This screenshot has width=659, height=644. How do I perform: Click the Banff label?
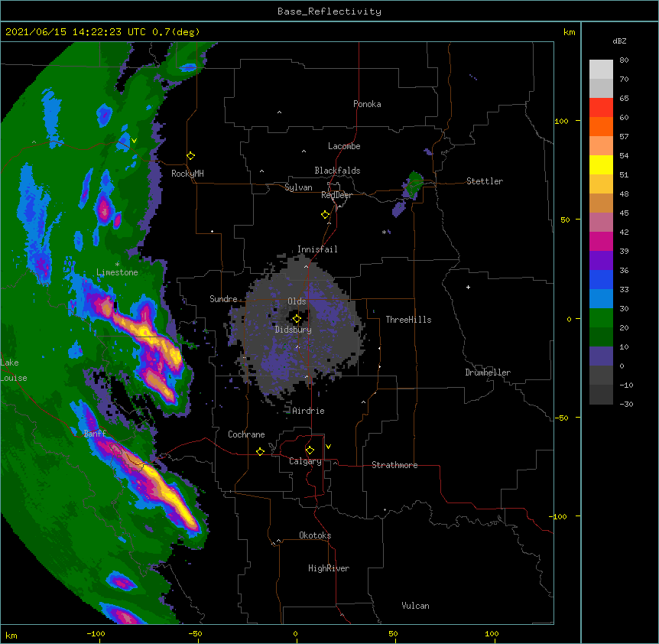coord(95,434)
